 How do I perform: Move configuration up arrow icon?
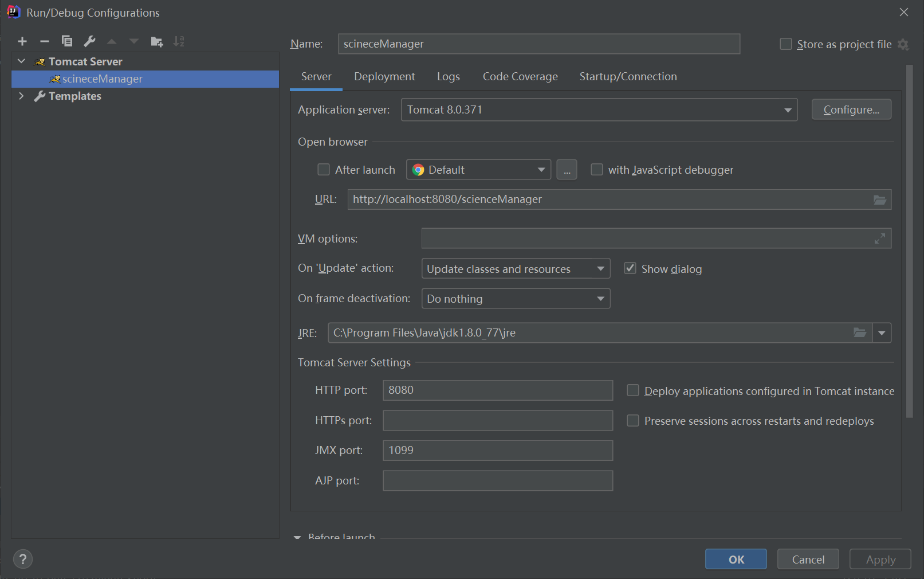112,41
